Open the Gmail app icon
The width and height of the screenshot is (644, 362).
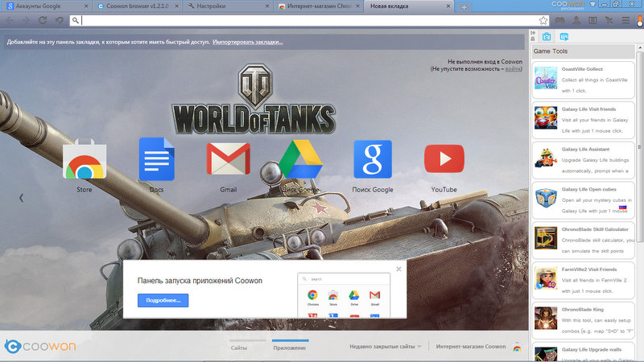[x=229, y=158]
